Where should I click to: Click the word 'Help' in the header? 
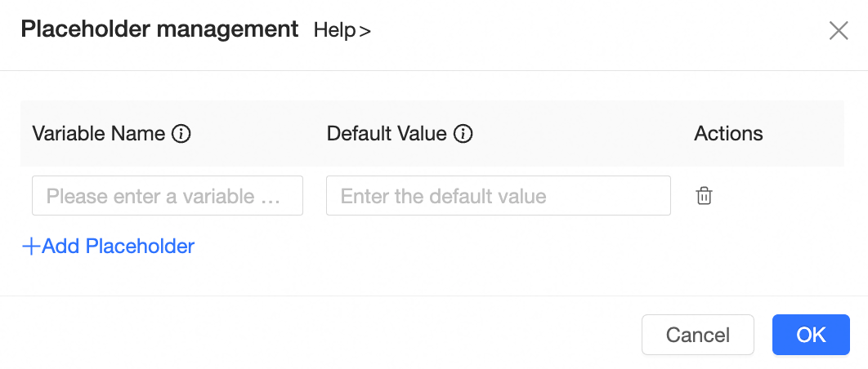[x=334, y=31]
